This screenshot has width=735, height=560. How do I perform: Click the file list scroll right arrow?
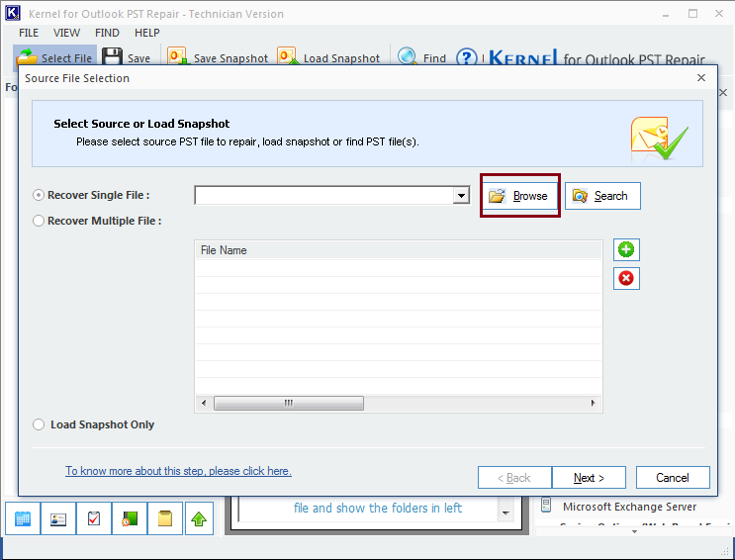pos(593,403)
